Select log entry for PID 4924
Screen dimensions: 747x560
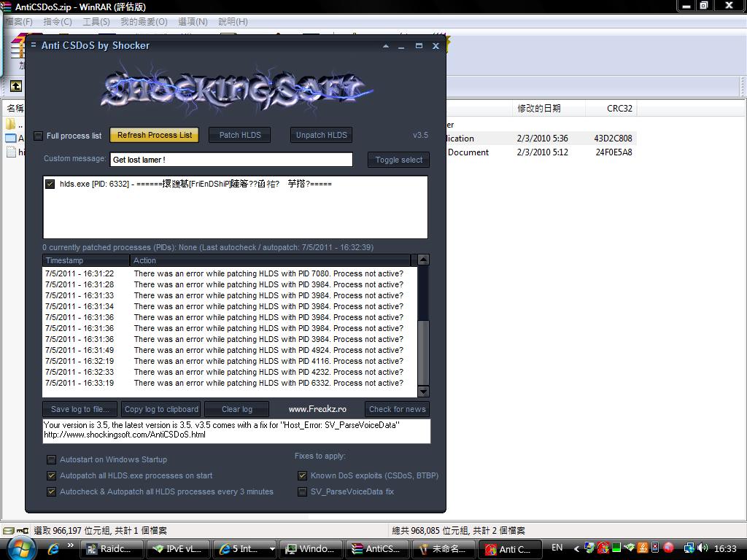[229, 350]
